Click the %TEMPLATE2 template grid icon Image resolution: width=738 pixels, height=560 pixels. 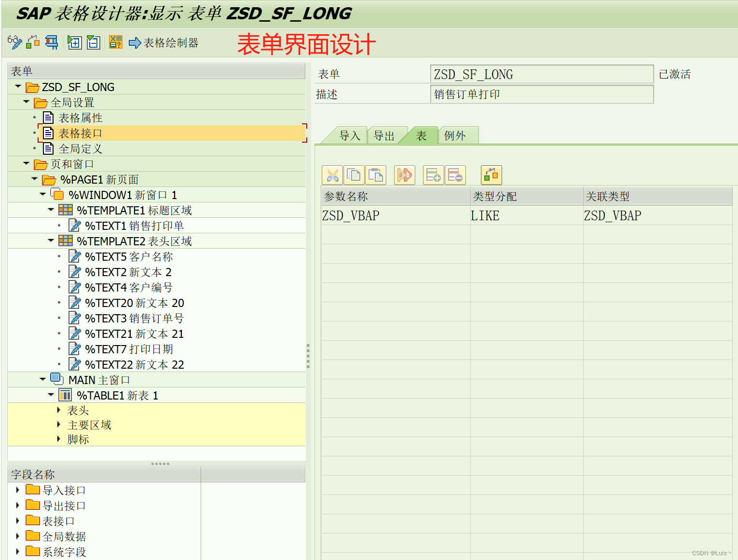(66, 241)
